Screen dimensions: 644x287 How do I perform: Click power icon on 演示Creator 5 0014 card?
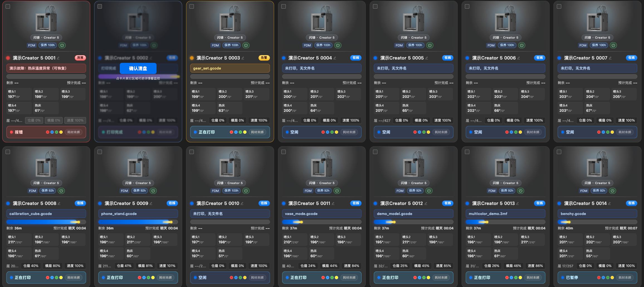coord(613,191)
